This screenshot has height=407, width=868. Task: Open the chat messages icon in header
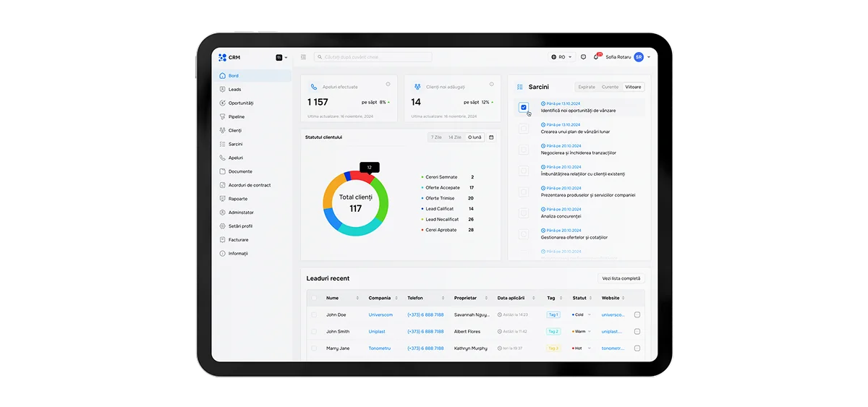coord(584,57)
